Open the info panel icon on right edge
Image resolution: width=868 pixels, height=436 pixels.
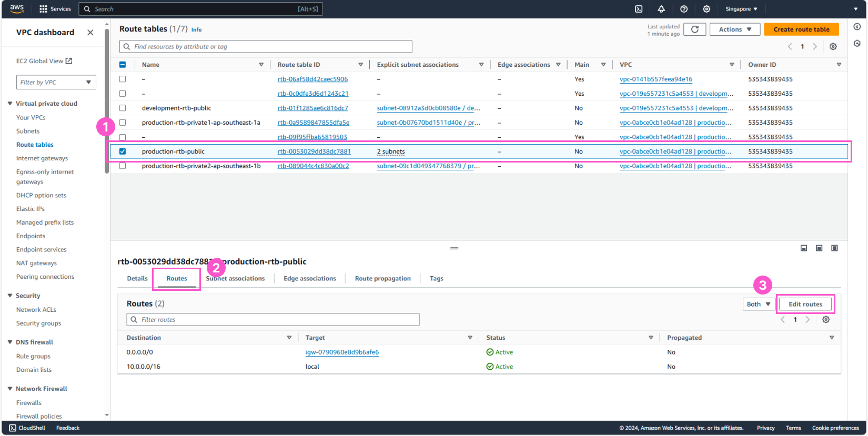pyautogui.click(x=857, y=27)
